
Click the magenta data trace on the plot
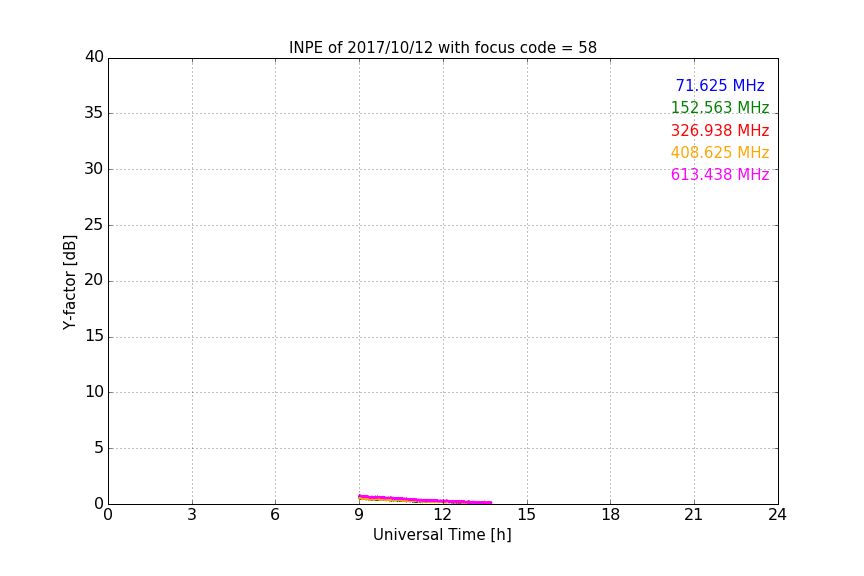(424, 500)
